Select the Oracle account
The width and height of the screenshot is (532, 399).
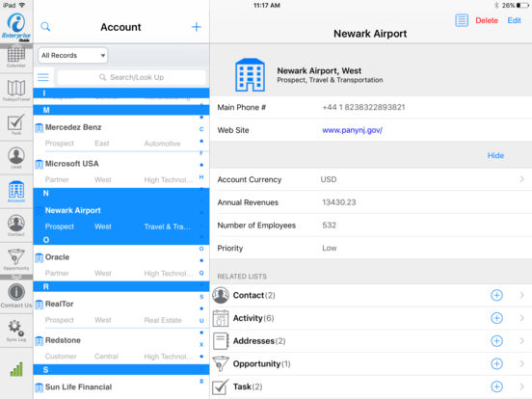[121, 263]
